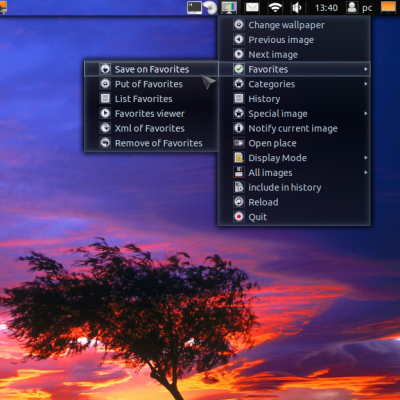Select Save on Favorites
This screenshot has width=400, height=400.
pos(151,69)
